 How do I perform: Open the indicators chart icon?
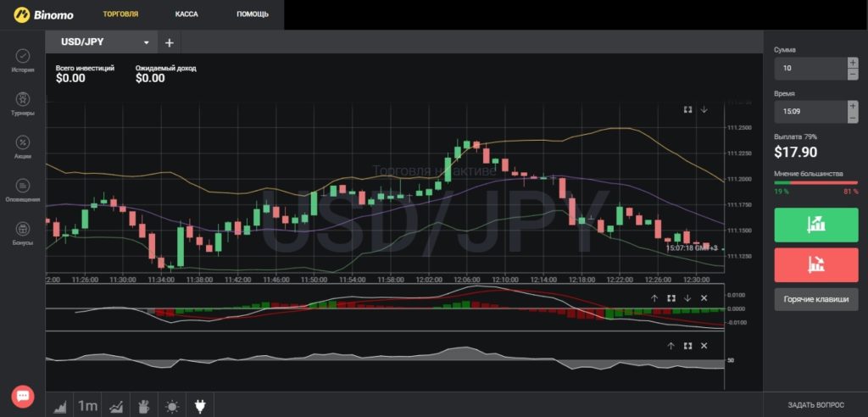(x=115, y=407)
